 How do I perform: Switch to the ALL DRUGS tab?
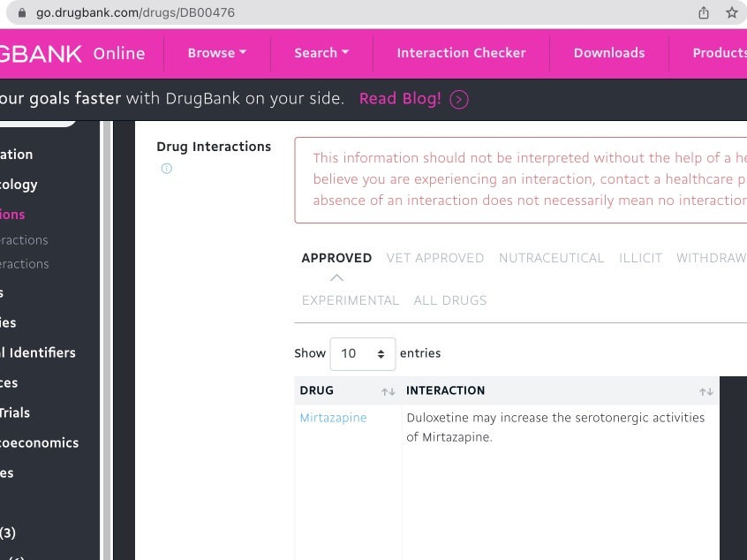[x=449, y=300]
